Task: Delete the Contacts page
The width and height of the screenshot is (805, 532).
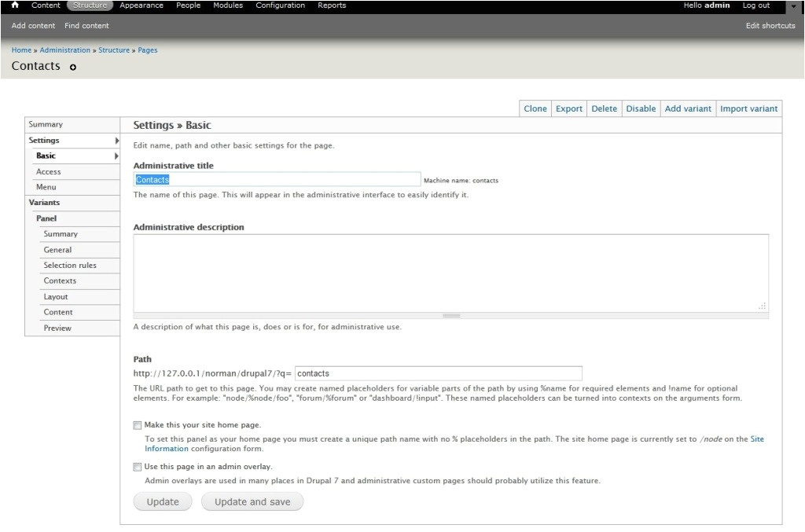Action: [604, 108]
